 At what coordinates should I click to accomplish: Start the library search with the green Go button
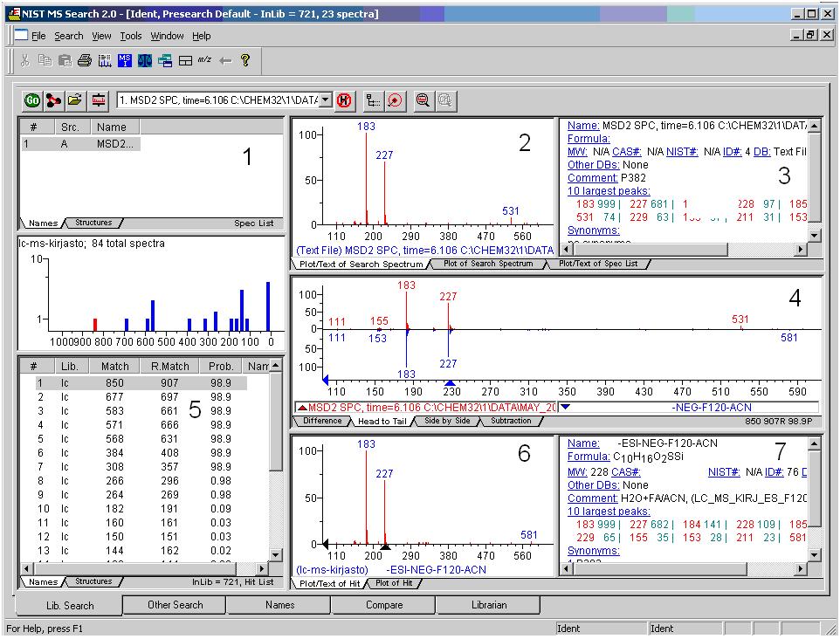point(32,100)
